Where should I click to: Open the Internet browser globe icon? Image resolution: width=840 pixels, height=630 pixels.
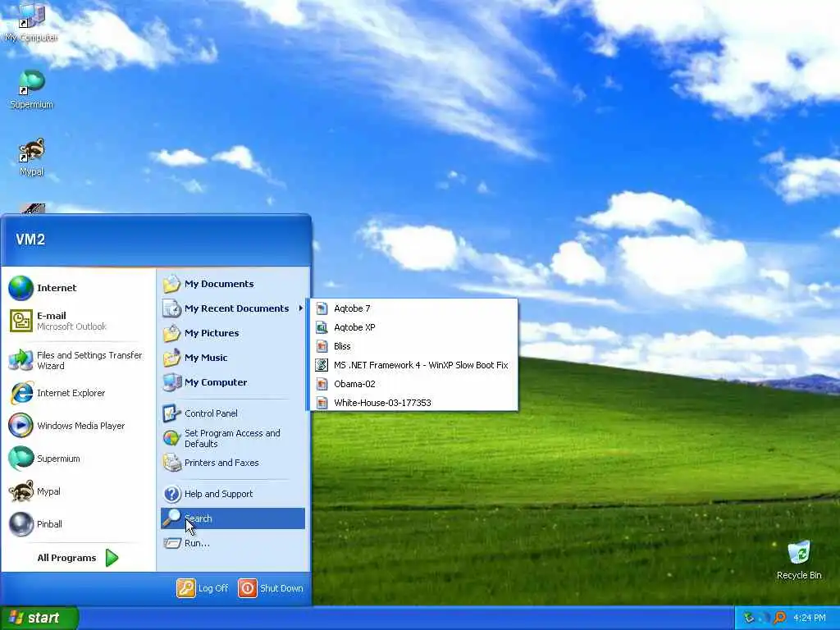pos(21,288)
